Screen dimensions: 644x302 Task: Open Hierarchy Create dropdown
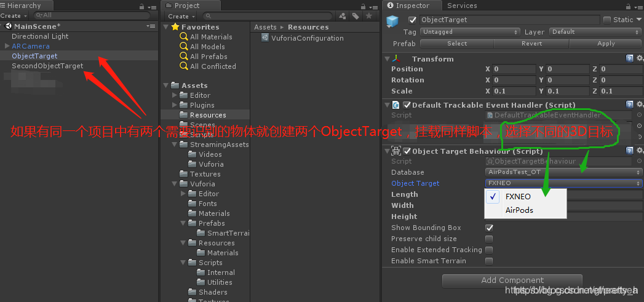click(14, 15)
